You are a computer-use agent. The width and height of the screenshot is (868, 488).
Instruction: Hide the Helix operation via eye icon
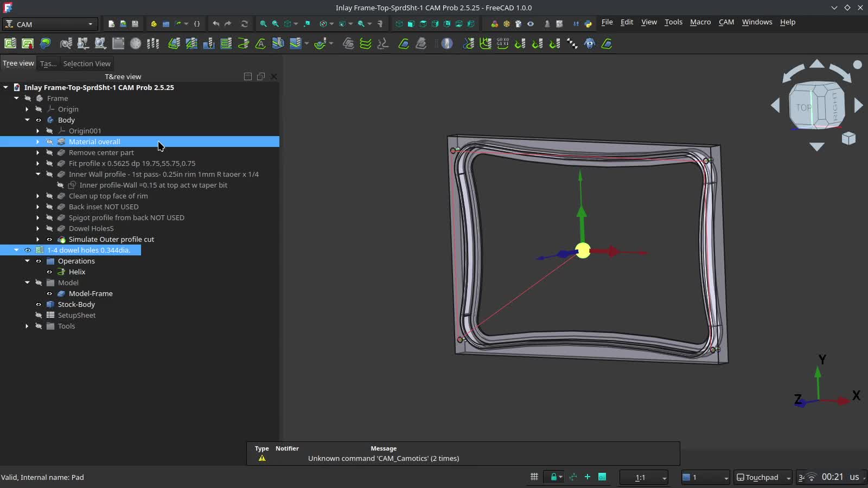[49, 272]
